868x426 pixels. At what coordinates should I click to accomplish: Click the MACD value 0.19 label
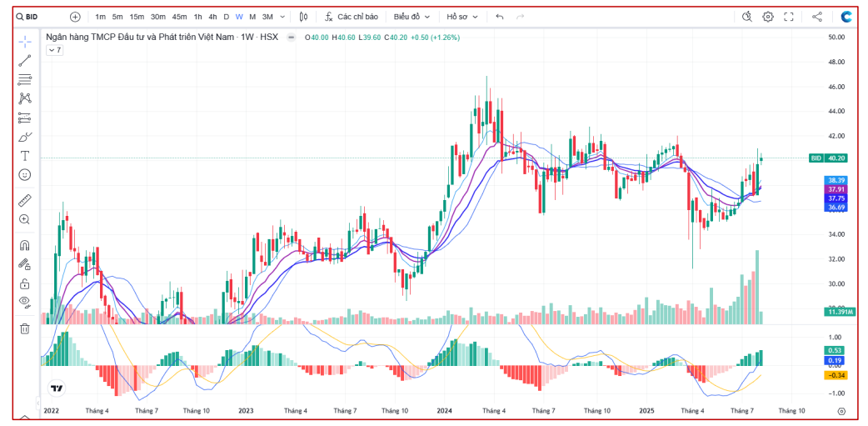pos(836,359)
